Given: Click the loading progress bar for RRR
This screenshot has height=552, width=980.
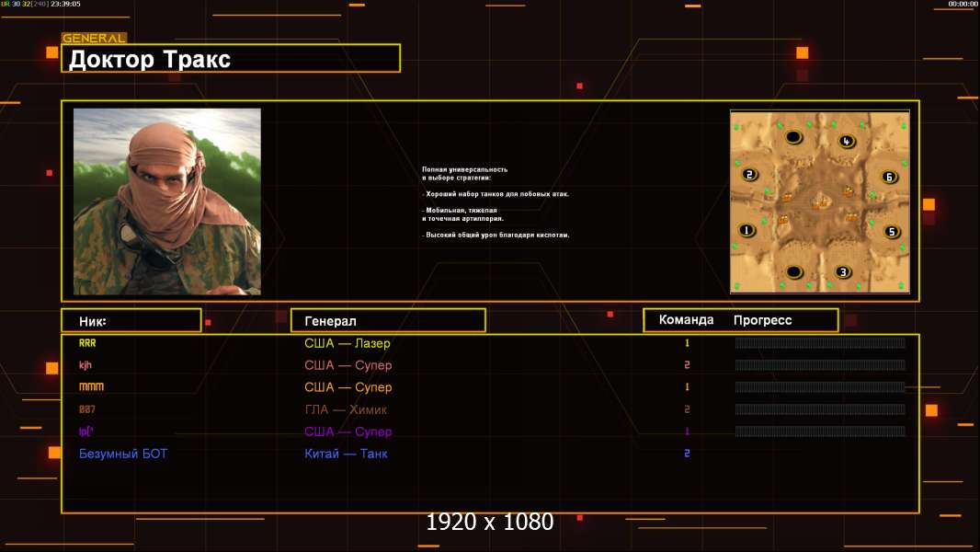Looking at the screenshot, I should [819, 343].
